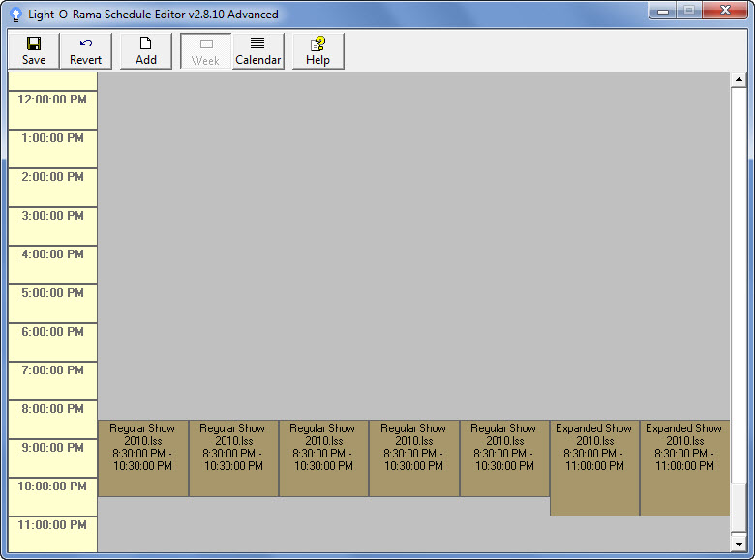
Task: Close the Schedule Editor window
Action: coord(725,10)
